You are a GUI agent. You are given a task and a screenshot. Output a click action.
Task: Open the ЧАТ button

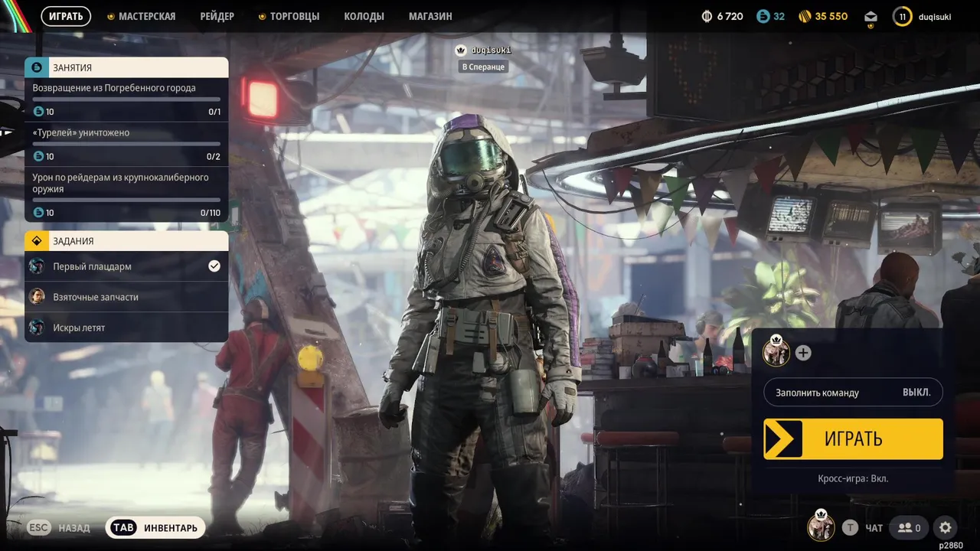pyautogui.click(x=874, y=528)
